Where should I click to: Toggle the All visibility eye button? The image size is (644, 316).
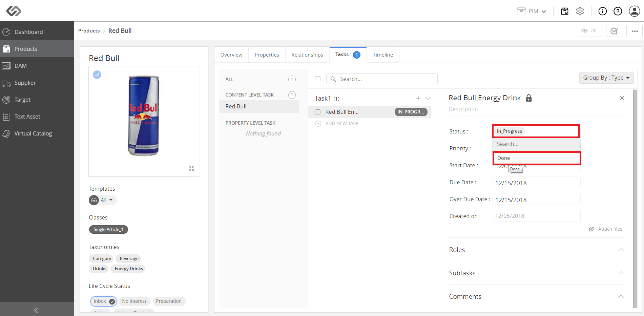(590, 30)
